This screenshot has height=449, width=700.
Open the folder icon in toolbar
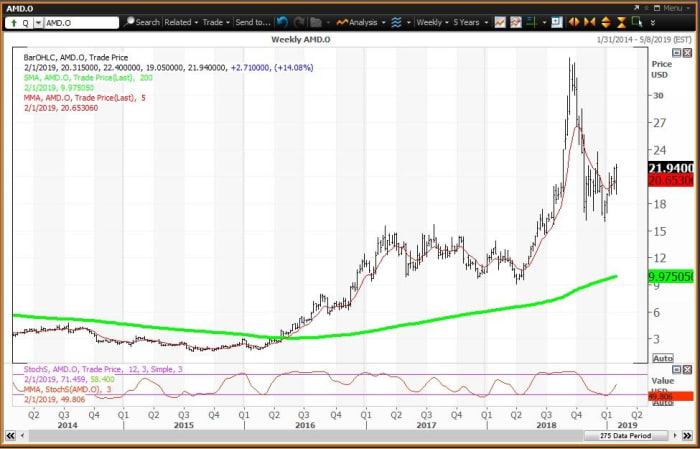pyautogui.click(x=315, y=21)
